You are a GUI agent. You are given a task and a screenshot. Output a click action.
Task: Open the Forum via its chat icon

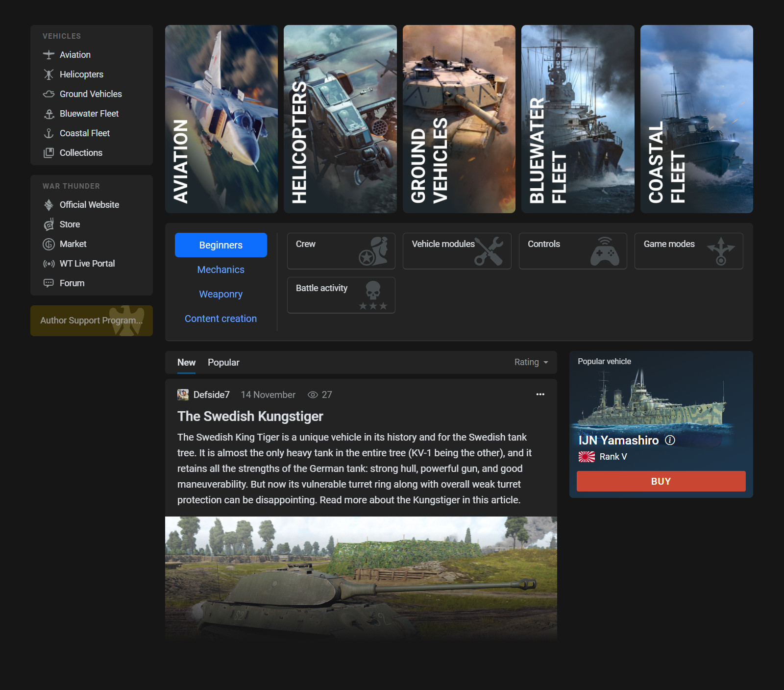(49, 283)
